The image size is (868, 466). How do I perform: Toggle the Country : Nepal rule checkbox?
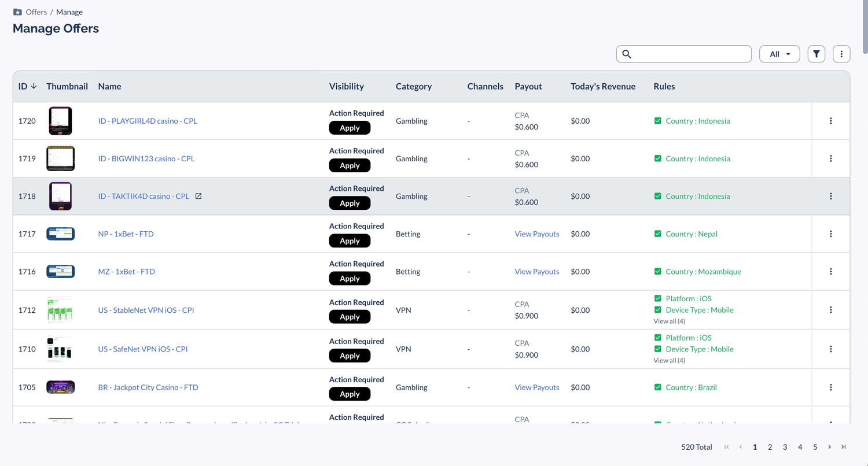point(657,234)
